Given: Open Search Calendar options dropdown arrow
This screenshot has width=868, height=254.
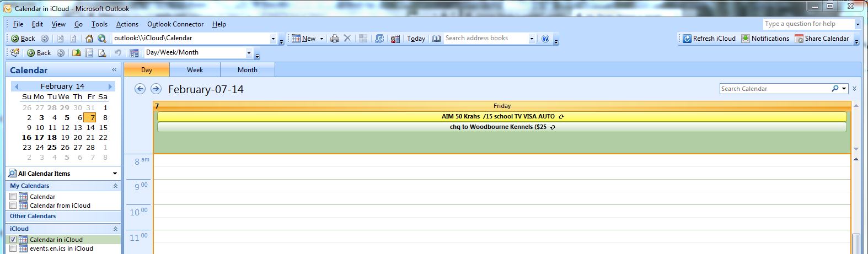Looking at the screenshot, I should point(844,89).
